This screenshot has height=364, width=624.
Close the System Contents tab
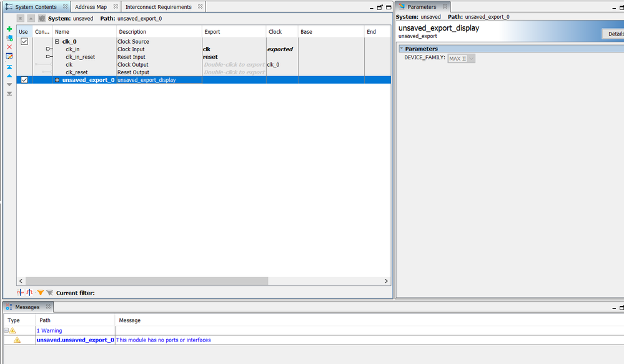coord(65,6)
